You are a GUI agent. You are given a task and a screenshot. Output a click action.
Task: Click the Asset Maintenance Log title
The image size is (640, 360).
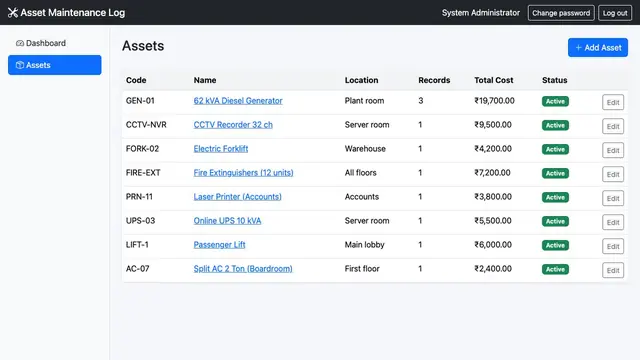click(x=73, y=13)
